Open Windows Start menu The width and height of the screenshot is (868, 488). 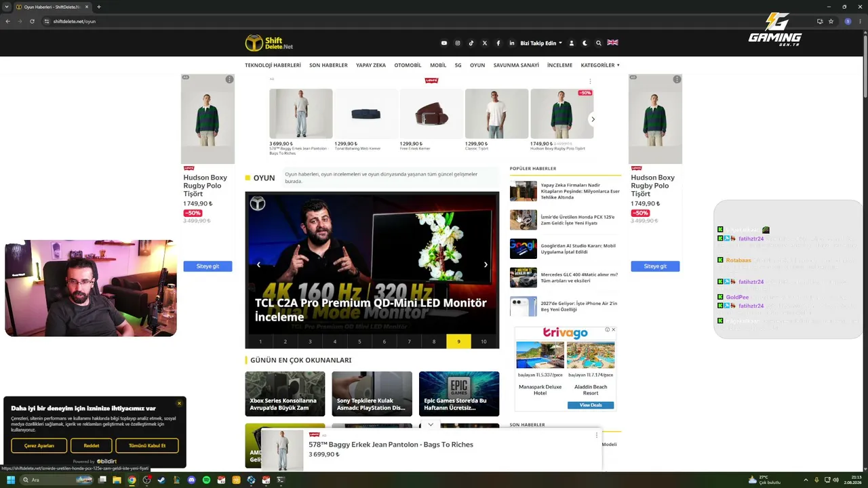pos(11,480)
